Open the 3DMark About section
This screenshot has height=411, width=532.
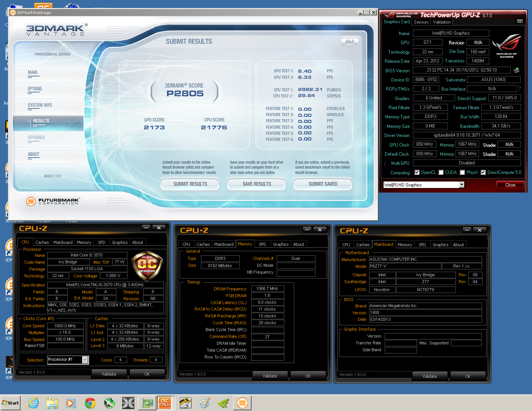click(x=33, y=154)
